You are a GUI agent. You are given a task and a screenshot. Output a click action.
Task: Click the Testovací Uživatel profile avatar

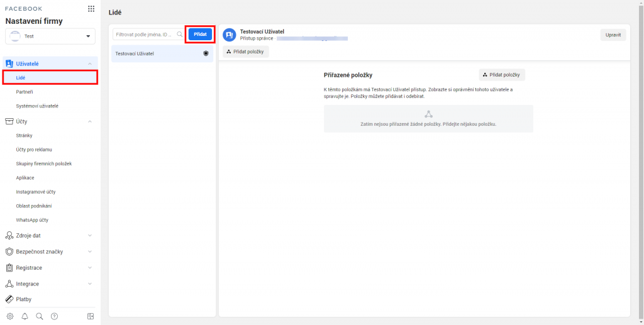(x=230, y=35)
